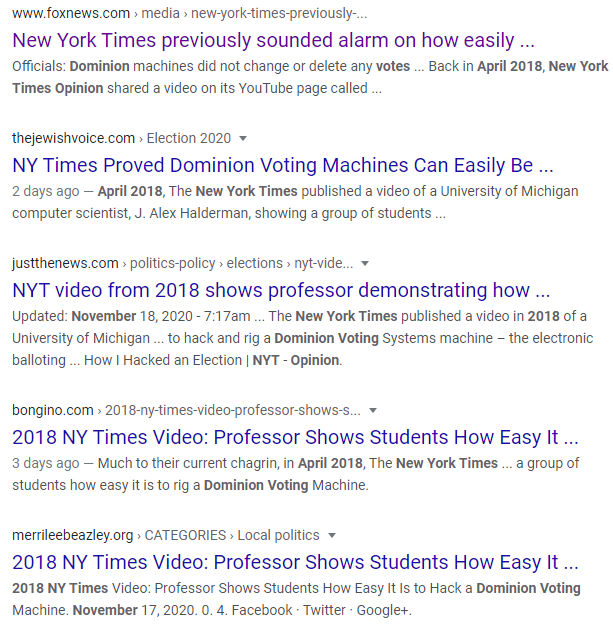This screenshot has height=624, width=613.
Task: Open 'NYT video from 2018 shows professor' result
Action: [281, 290]
